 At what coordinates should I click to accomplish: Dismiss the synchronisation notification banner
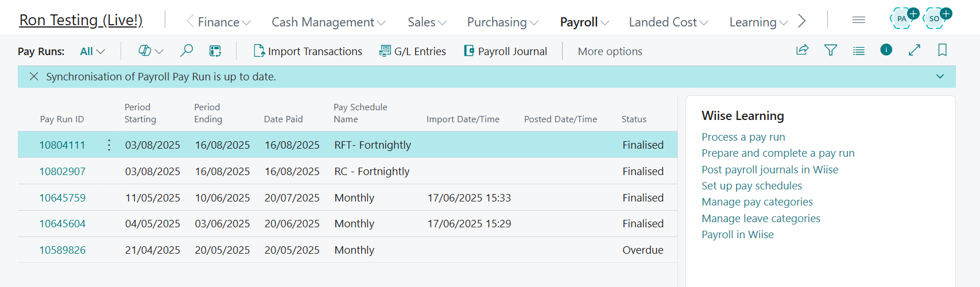click(x=34, y=77)
